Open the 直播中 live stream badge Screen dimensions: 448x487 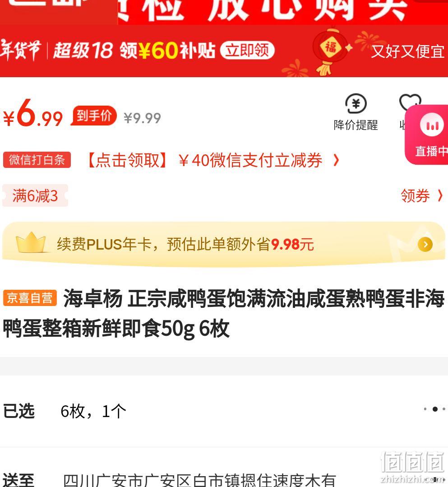pyautogui.click(x=427, y=135)
